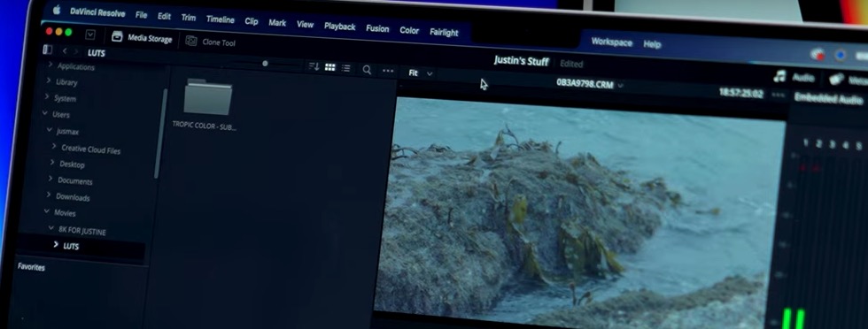Open the Timeline menu

pyautogui.click(x=221, y=19)
